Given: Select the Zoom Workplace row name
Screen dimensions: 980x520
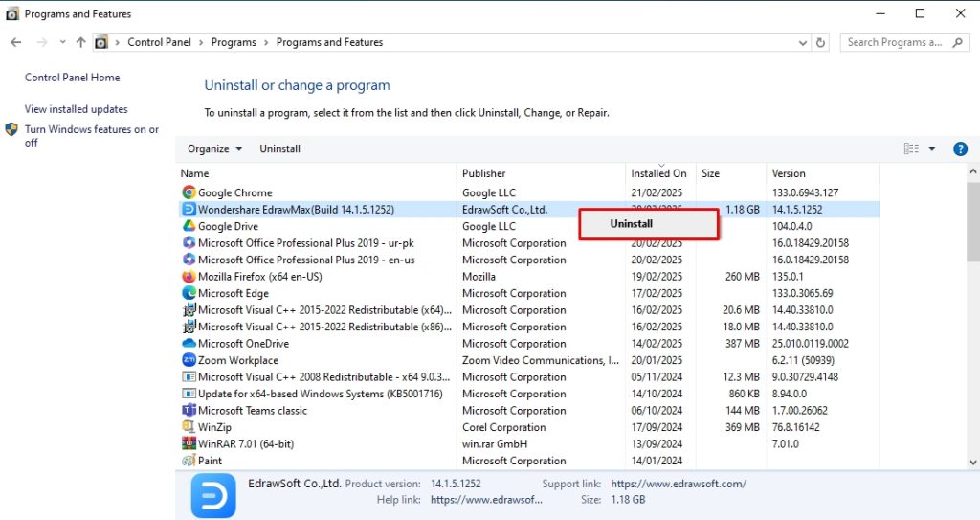Looking at the screenshot, I should pyautogui.click(x=238, y=360).
